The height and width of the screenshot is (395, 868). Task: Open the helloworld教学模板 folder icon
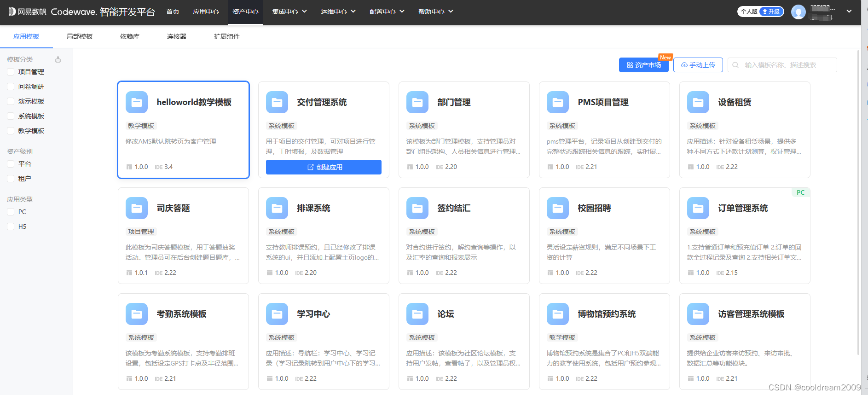[137, 102]
